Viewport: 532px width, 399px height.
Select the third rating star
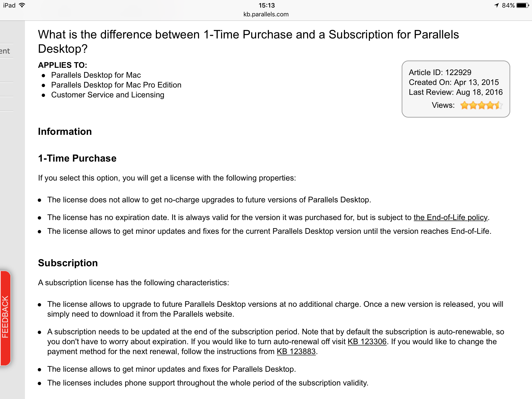tap(482, 105)
